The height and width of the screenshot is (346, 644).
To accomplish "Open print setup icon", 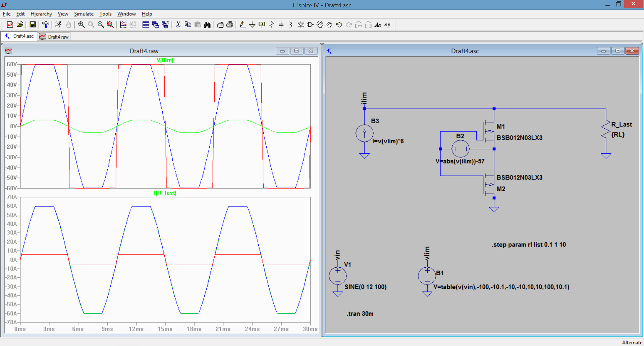I will pyautogui.click(x=220, y=24).
